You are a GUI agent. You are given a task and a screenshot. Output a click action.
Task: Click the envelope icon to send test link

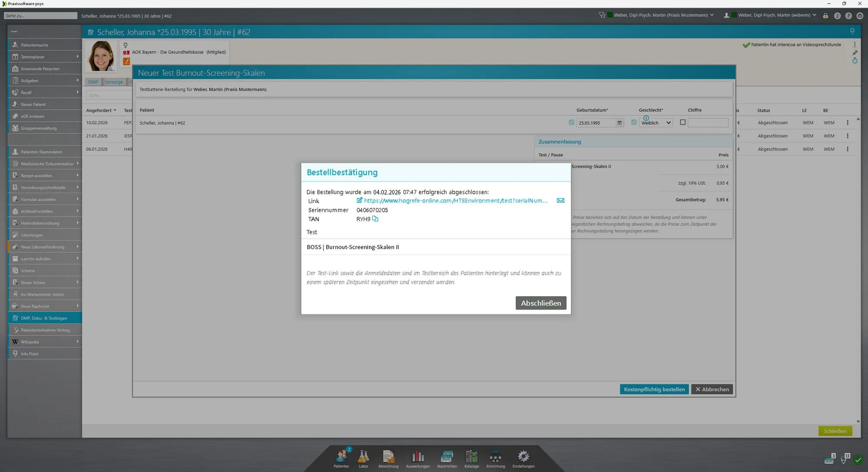[560, 201]
